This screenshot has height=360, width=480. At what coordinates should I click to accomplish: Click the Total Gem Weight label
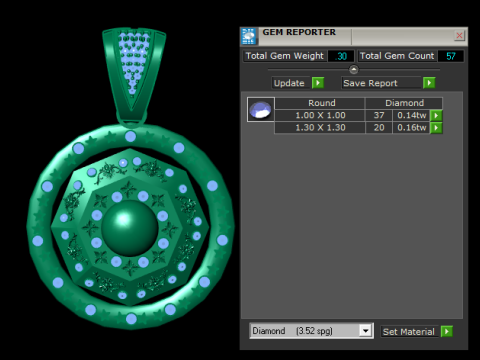coord(285,56)
